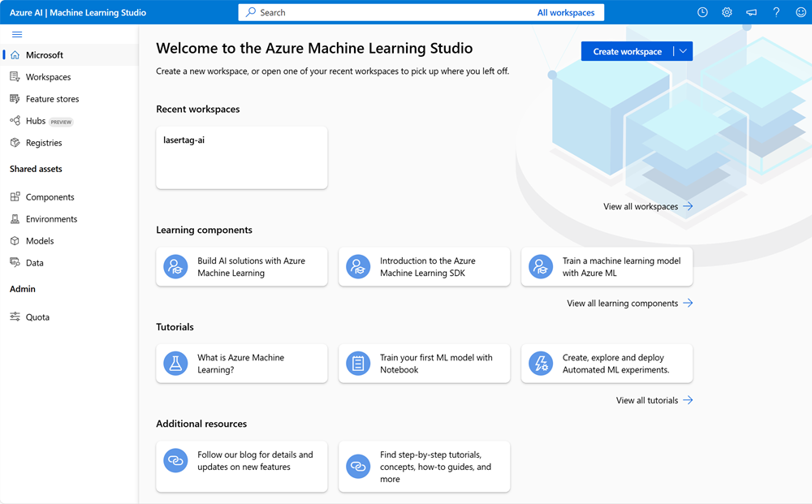The image size is (812, 504).
Task: Click the Automated ML experiments lightning icon
Action: 541,364
